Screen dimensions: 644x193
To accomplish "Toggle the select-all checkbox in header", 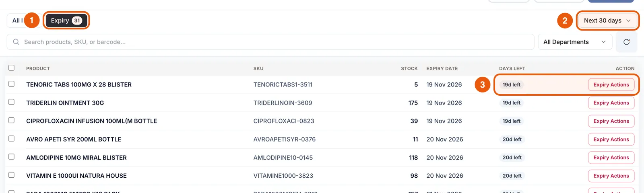I will coord(11,68).
